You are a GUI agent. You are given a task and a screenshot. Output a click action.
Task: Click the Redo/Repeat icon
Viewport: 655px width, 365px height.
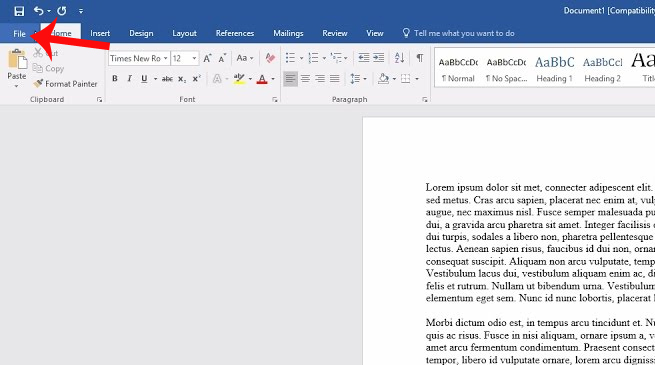tap(61, 11)
